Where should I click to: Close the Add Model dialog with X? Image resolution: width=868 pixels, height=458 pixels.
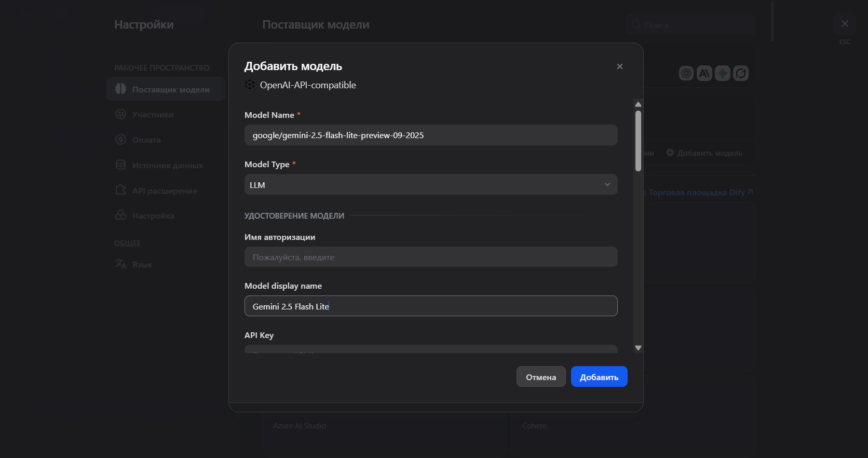click(x=619, y=66)
